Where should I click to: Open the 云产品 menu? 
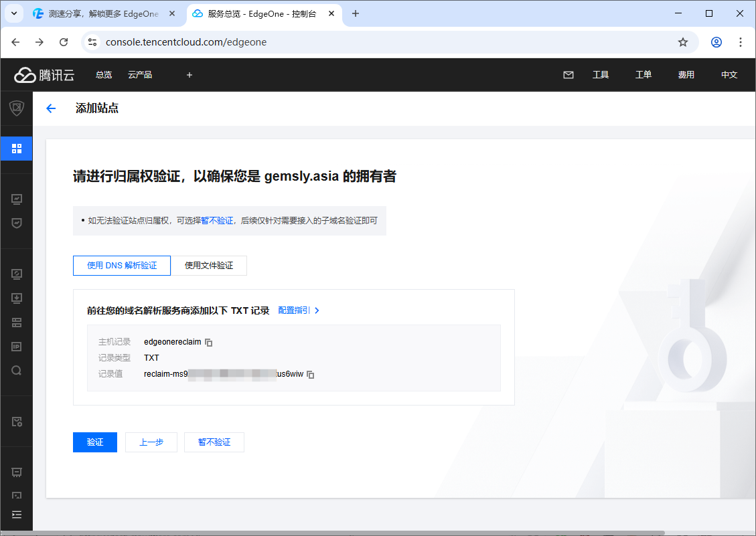(140, 75)
